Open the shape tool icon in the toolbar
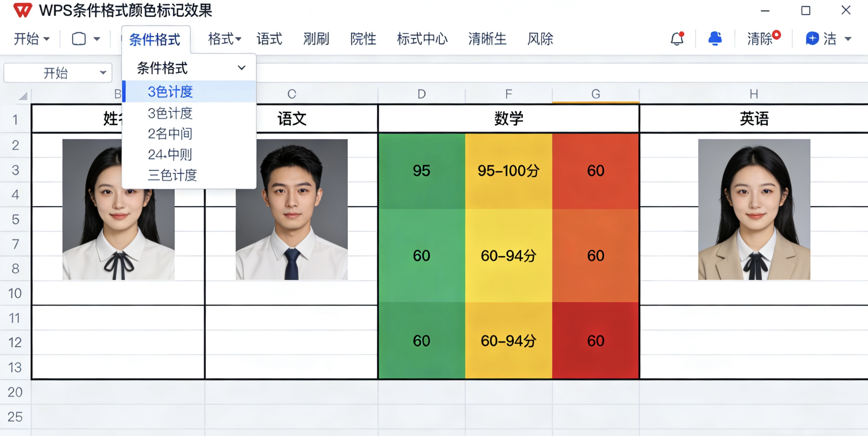The image size is (868, 436). 79,39
